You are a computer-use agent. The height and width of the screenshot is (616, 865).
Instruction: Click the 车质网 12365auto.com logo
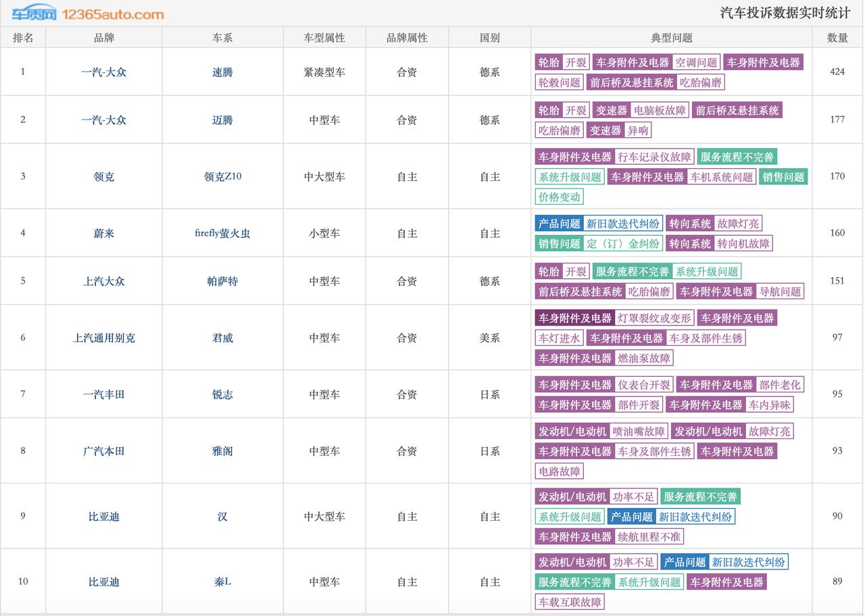88,14
